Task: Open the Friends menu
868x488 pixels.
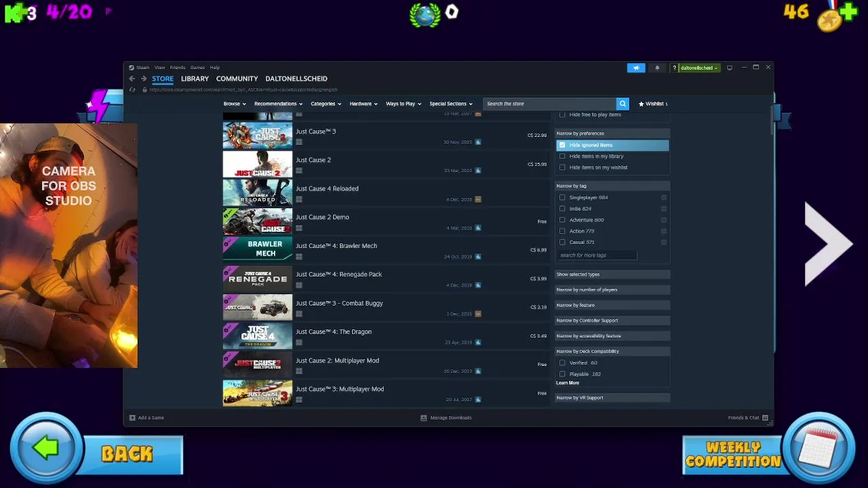Action: (178, 68)
